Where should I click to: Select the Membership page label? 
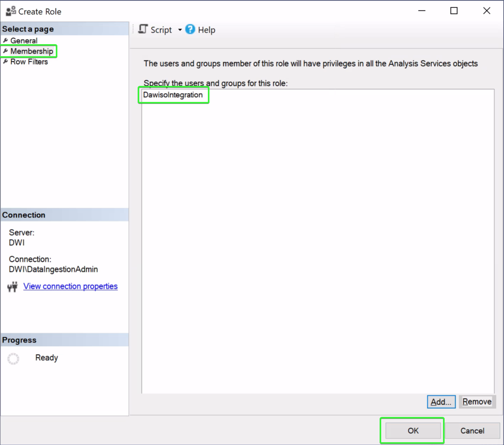(x=32, y=51)
